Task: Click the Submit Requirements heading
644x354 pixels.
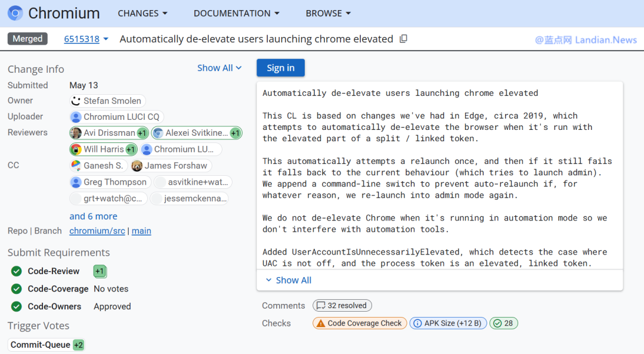Action: (58, 252)
